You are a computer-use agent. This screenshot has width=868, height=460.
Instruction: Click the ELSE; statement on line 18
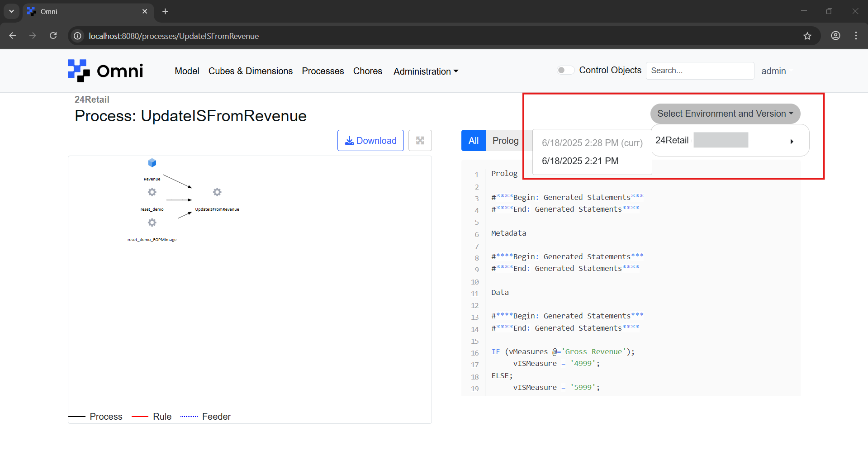tap(502, 375)
